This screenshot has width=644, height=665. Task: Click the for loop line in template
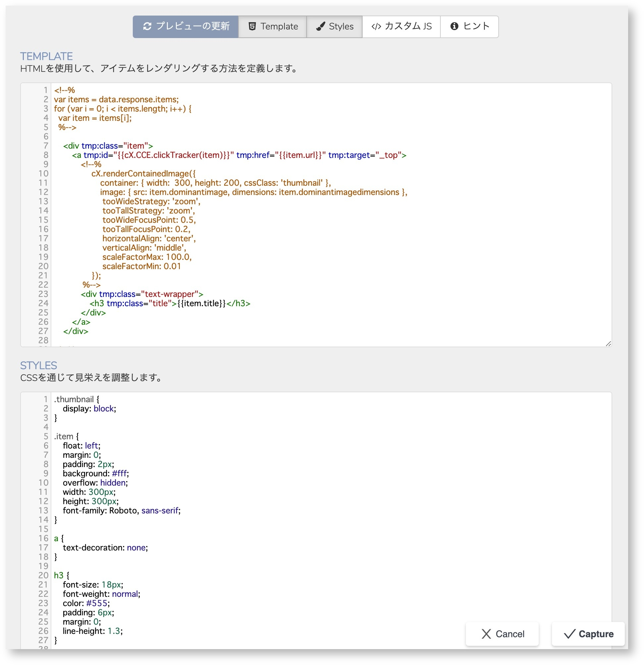(x=123, y=109)
